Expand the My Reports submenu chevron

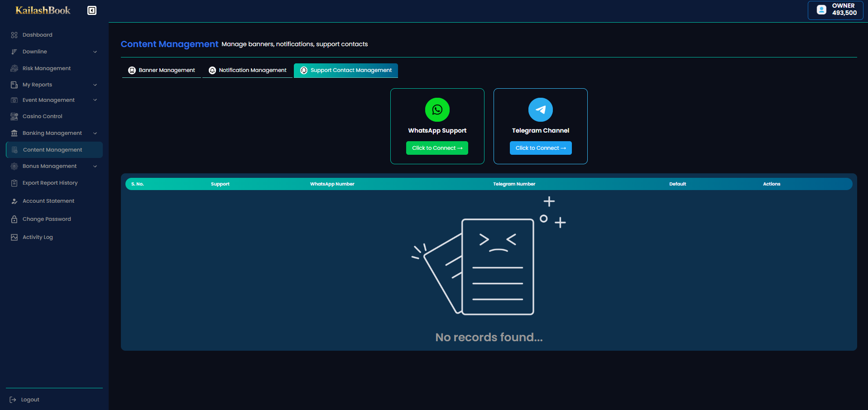click(95, 85)
